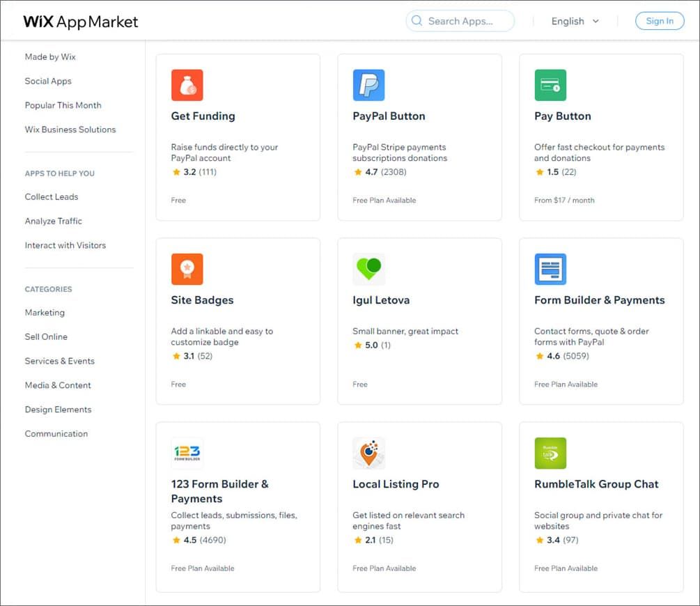
Task: Click the Site Badges orange ribbon icon
Action: [x=187, y=269]
